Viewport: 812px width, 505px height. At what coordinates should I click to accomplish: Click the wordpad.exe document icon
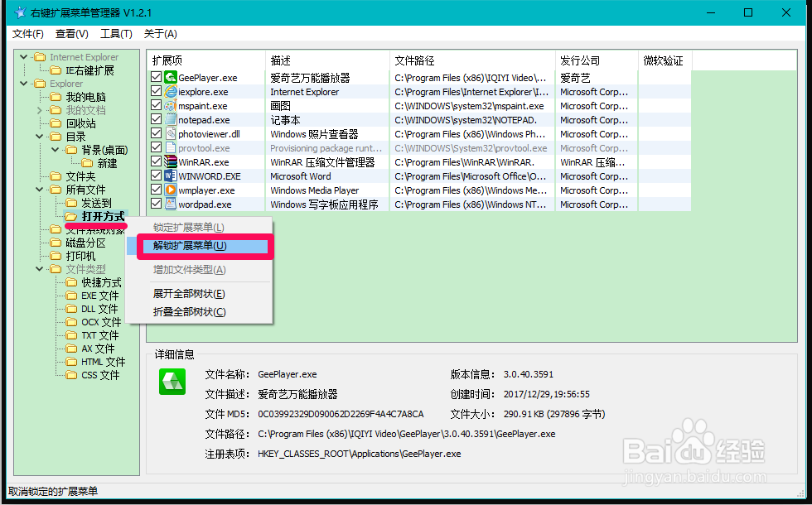coord(171,204)
